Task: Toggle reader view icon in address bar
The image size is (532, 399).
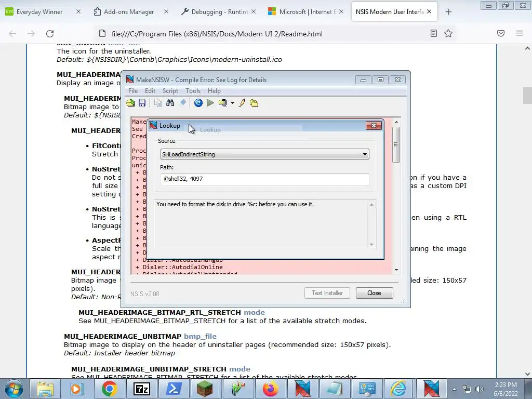Action: pyautogui.click(x=434, y=33)
